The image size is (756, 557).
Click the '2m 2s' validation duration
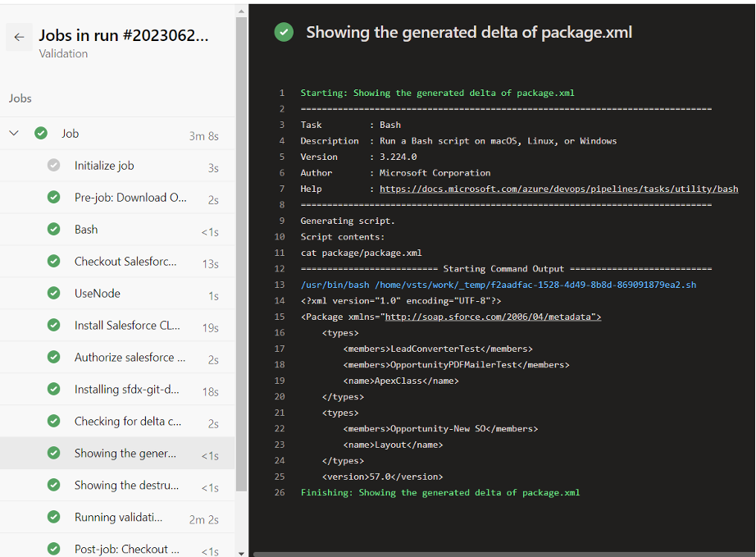point(204,520)
